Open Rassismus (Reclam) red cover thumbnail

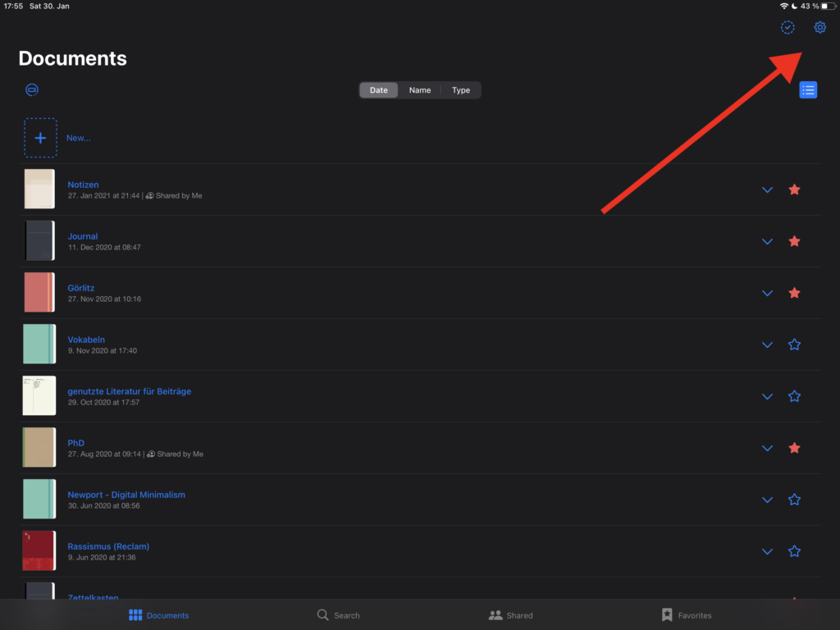(39, 550)
